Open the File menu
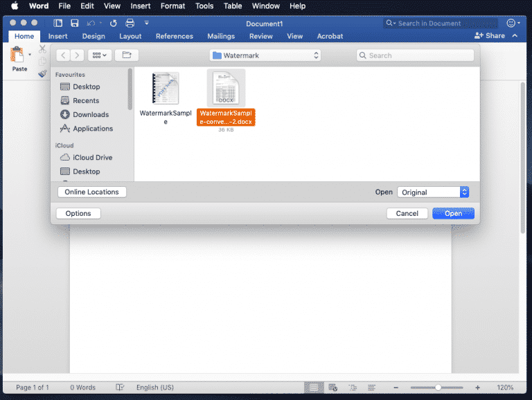The width and height of the screenshot is (532, 400). point(64,6)
